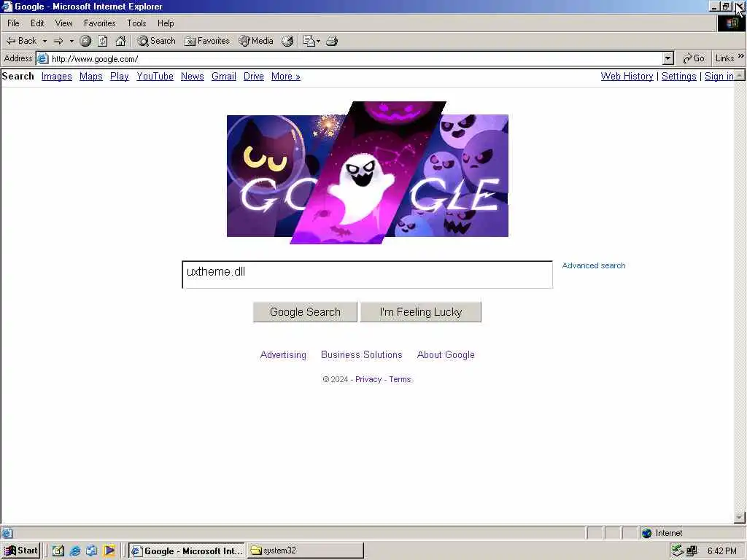747x560 pixels.
Task: Open the Play link
Action: (x=119, y=77)
